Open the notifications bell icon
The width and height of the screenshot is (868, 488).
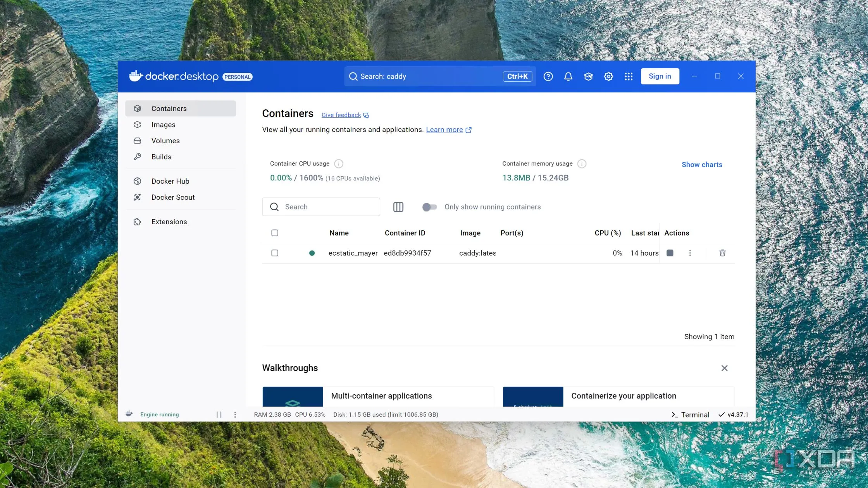[568, 76]
